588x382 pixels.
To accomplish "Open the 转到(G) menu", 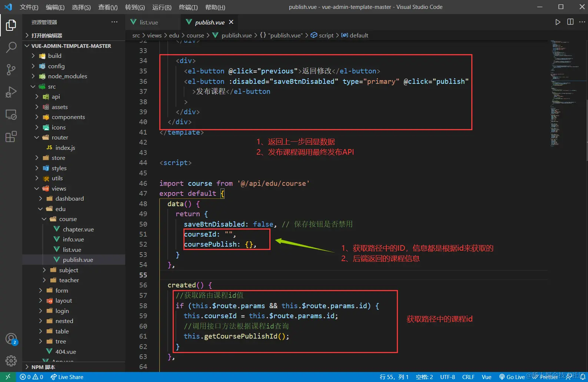I will tap(135, 7).
